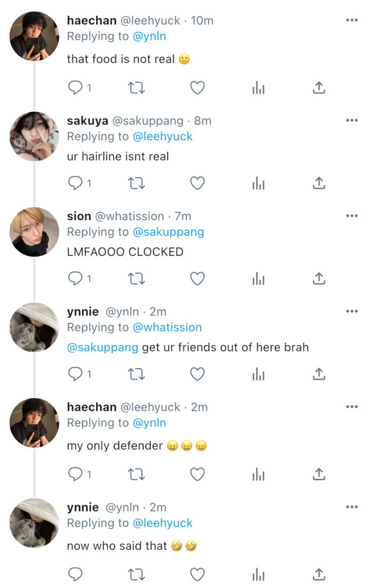View analytics on sion's "CLOCKED" tweet
Image resolution: width=372 pixels, height=588 pixels.
point(258,279)
